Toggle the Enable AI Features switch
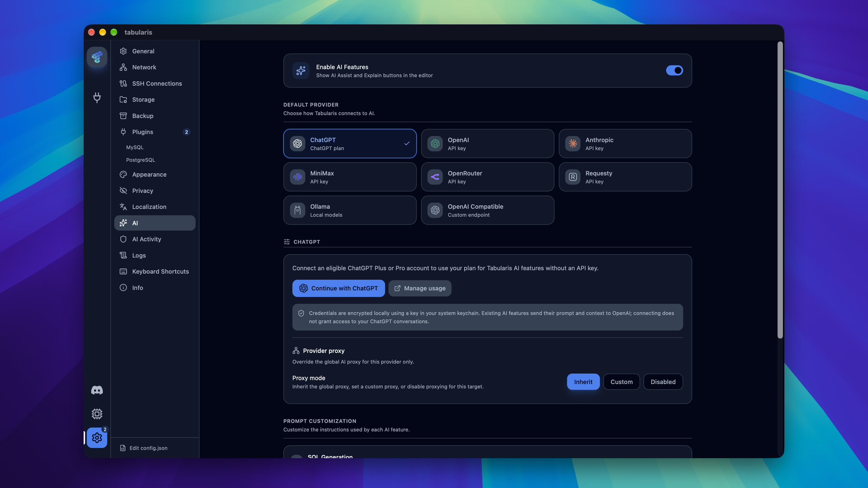 coord(674,70)
